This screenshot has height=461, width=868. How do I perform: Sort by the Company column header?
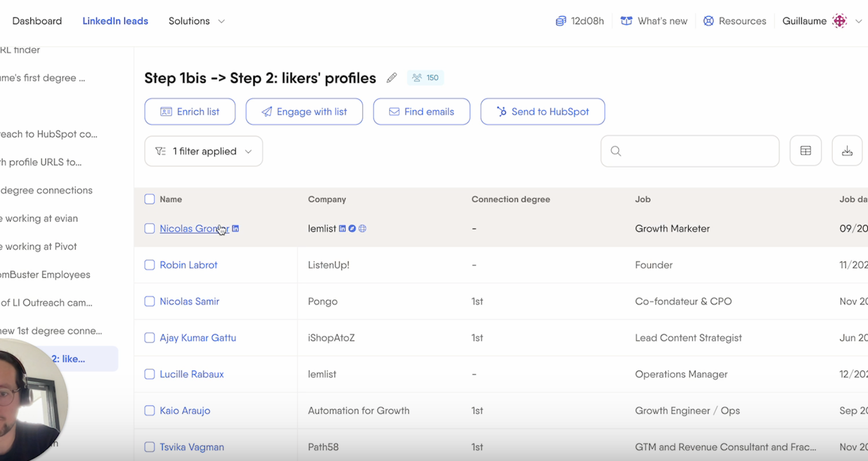point(327,199)
